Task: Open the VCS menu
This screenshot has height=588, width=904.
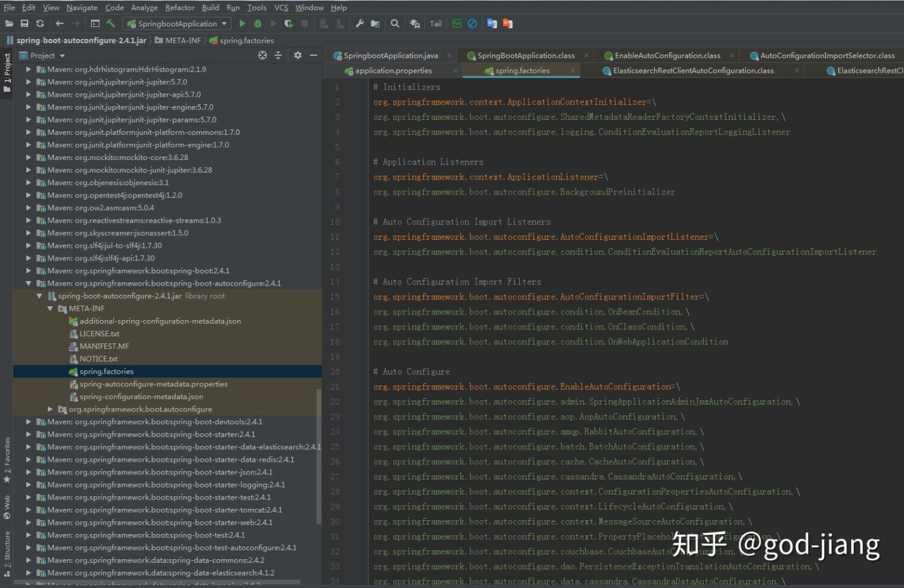Action: click(x=281, y=8)
